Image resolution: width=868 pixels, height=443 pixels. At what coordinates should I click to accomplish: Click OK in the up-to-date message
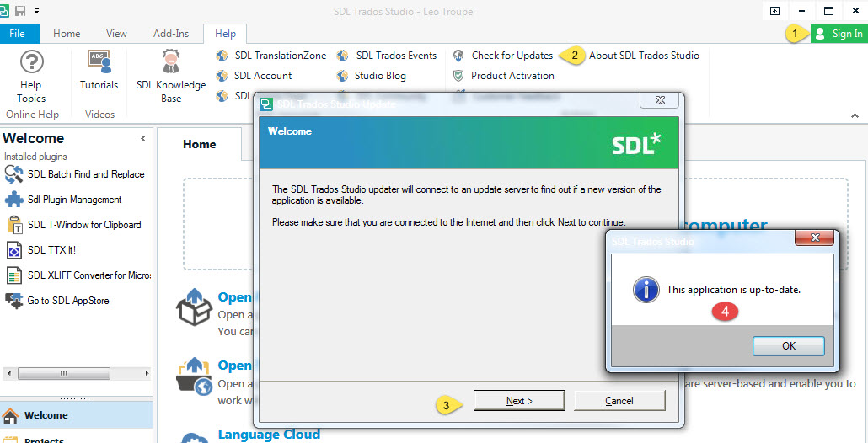point(789,346)
